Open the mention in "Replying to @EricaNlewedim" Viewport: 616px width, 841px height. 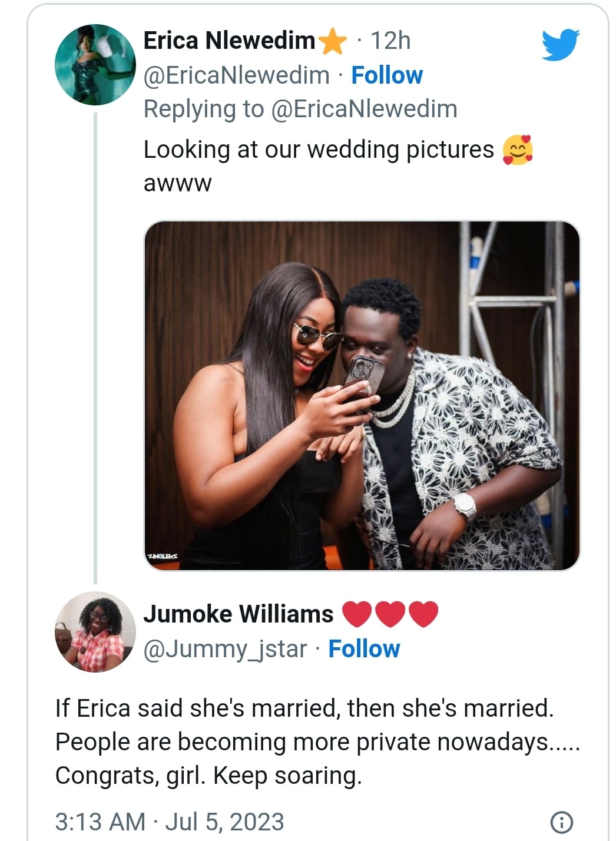[x=364, y=109]
